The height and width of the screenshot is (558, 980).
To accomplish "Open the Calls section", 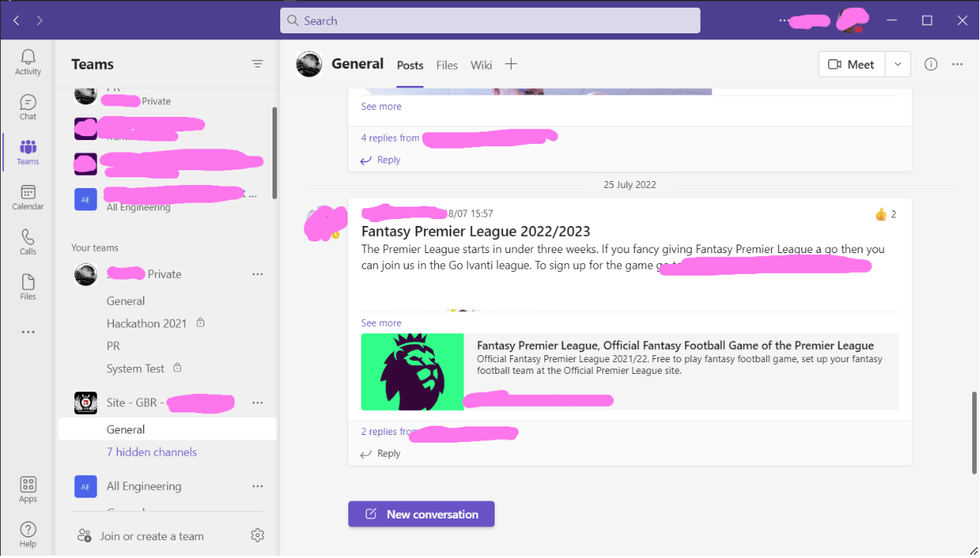I will click(28, 242).
